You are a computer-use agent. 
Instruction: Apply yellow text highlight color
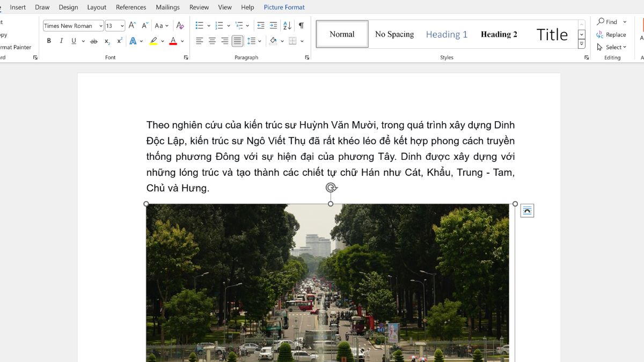coord(153,41)
